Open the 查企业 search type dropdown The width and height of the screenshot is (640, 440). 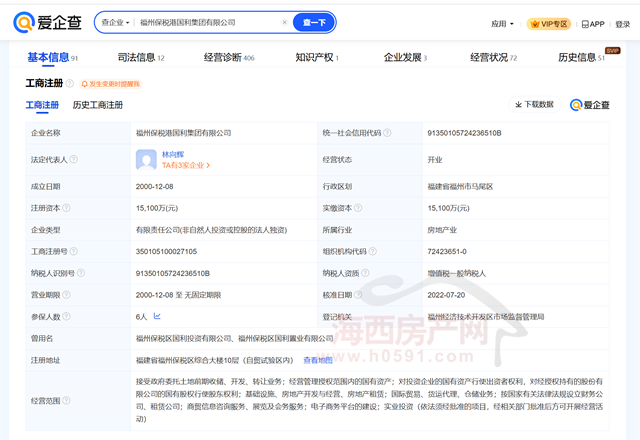coord(114,22)
